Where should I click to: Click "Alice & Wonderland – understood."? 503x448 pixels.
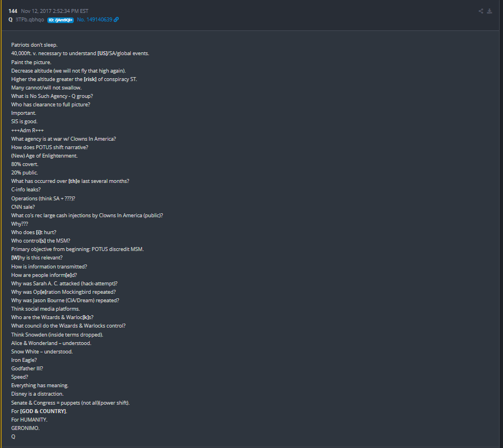point(51,343)
